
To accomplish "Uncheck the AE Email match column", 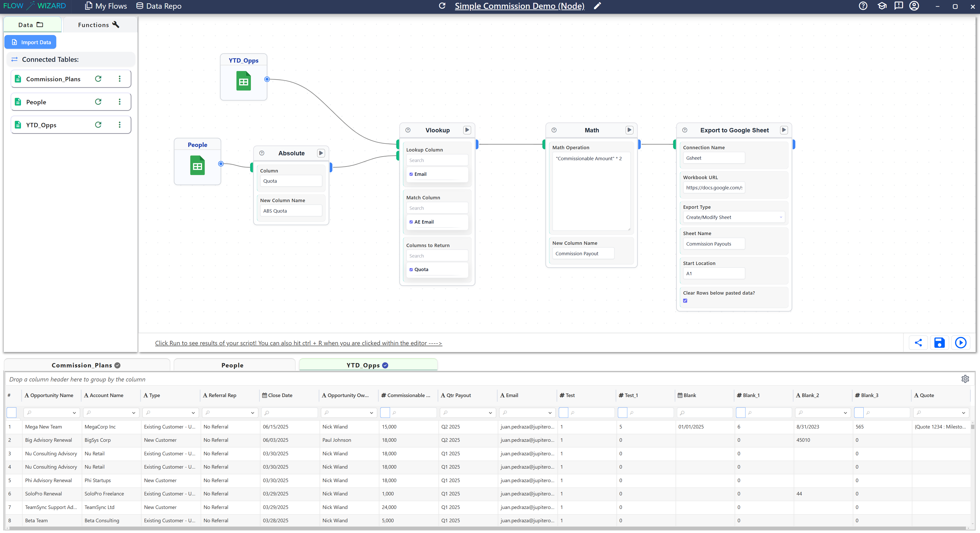I will 411,222.
